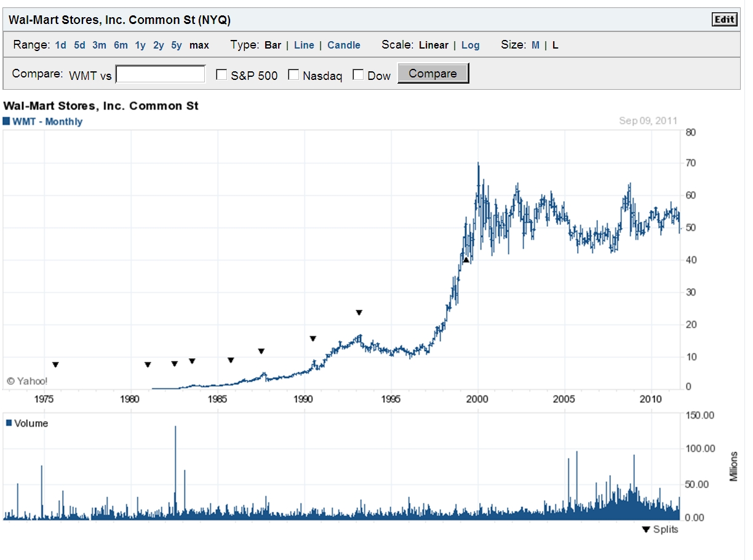Click the Sep 09, 2011 date label

click(x=648, y=120)
